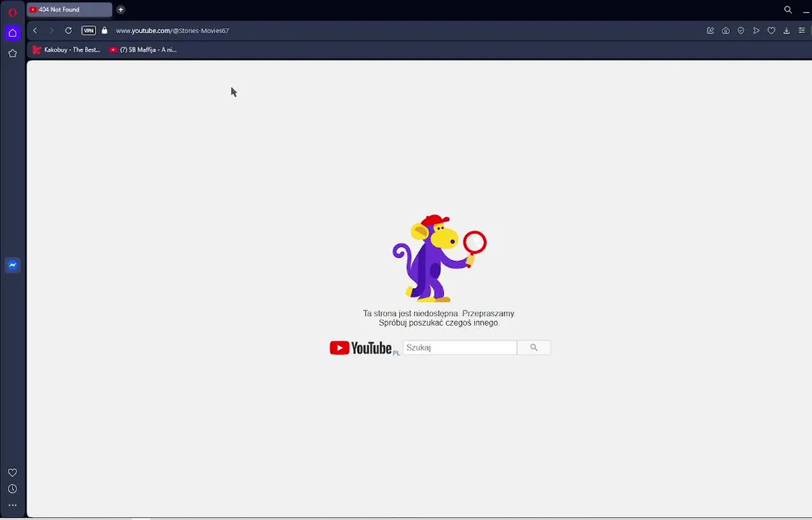Image resolution: width=812 pixels, height=520 pixels.
Task: Open sidebar setup three dots
Action: (12, 505)
